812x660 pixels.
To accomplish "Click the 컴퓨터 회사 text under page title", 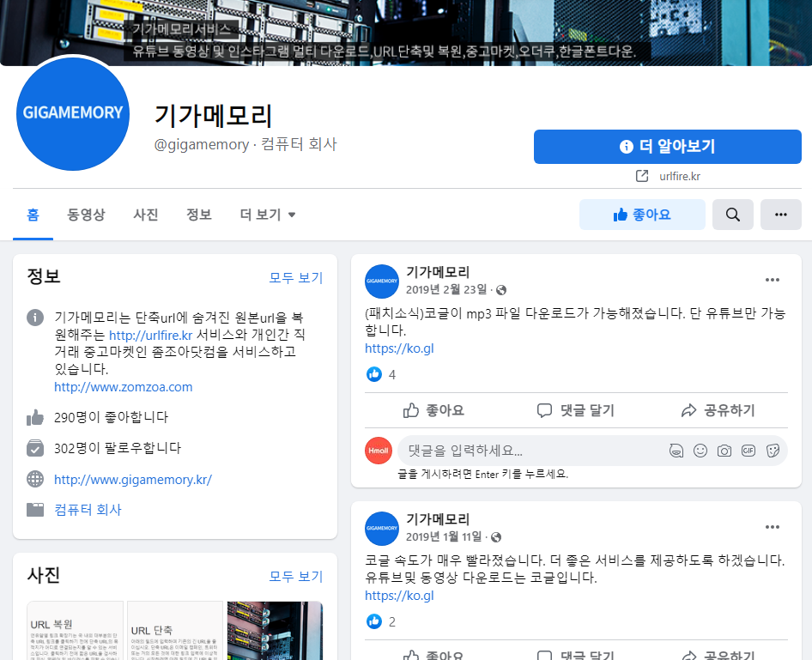I will 299,144.
